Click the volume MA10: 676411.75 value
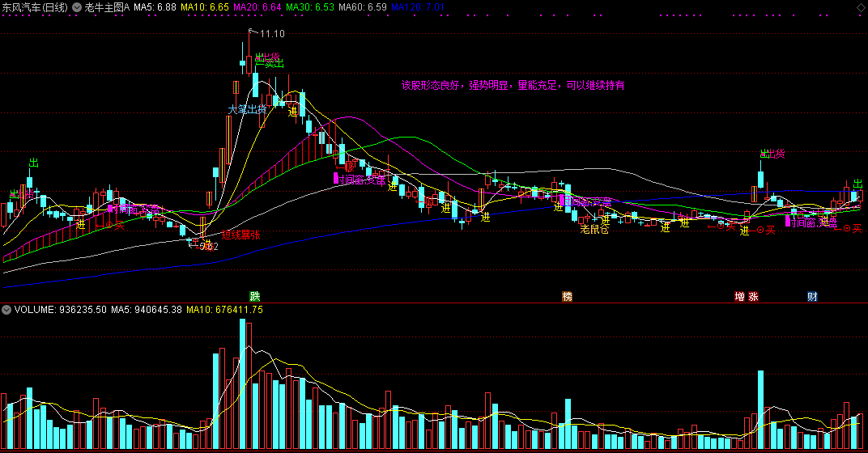 224,310
